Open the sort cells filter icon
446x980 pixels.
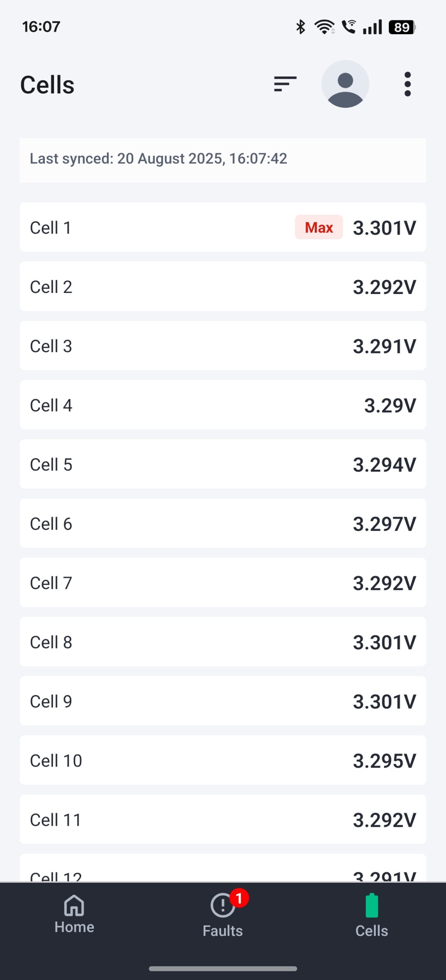(x=285, y=84)
